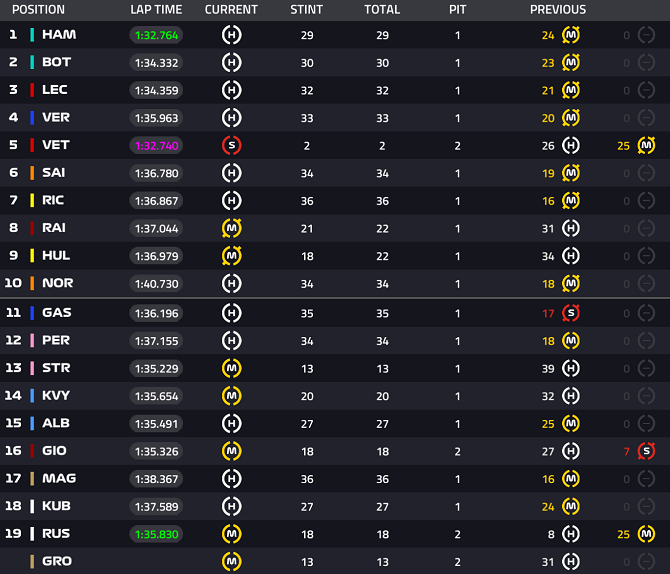Open the KUB driver row name
The width and height of the screenshot is (670, 574).
(56, 506)
